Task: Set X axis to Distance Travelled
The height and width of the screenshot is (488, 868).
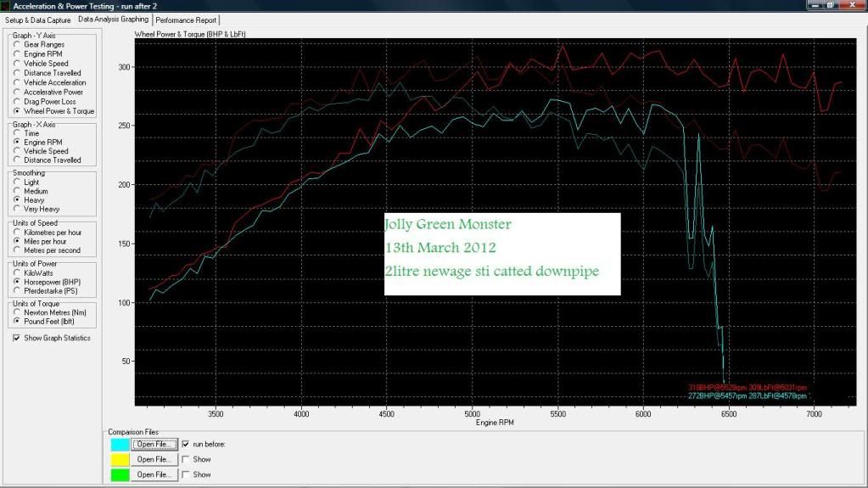Action: click(x=18, y=160)
